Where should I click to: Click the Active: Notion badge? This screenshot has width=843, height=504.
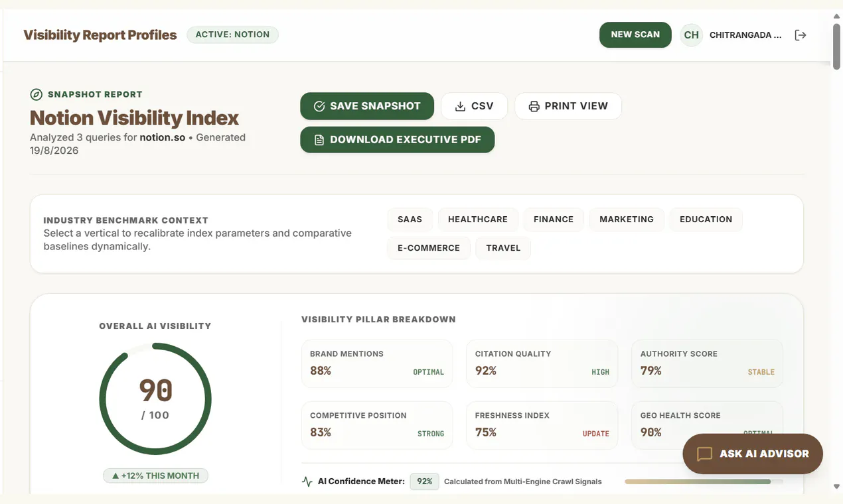(232, 34)
